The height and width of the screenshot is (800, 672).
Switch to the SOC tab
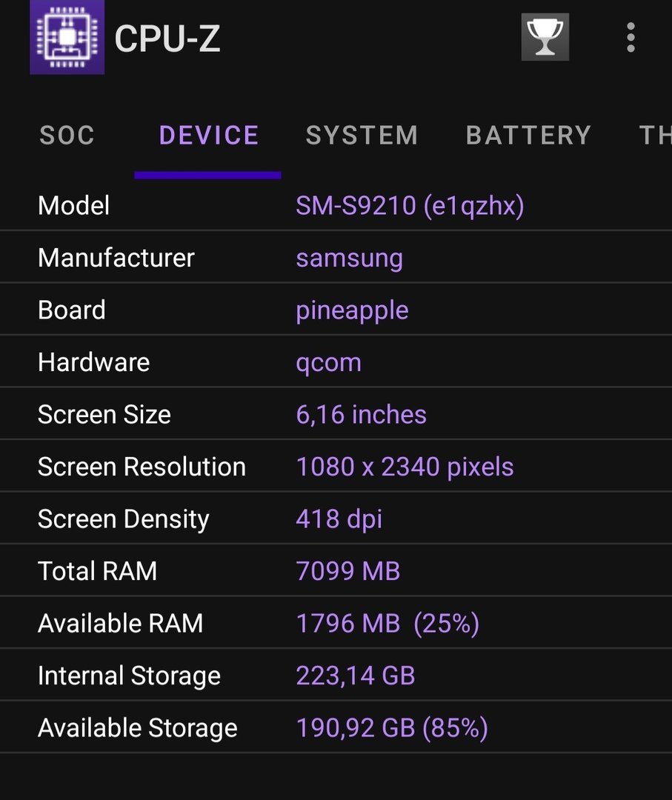pos(67,136)
